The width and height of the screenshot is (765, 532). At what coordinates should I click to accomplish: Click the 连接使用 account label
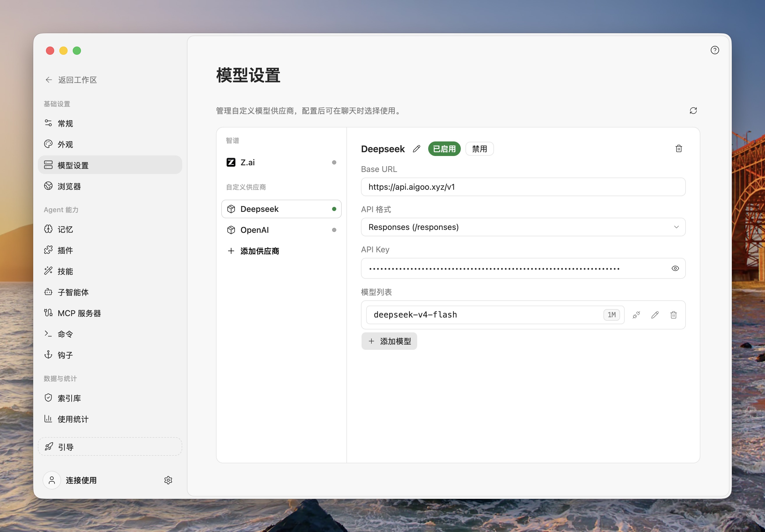click(81, 480)
